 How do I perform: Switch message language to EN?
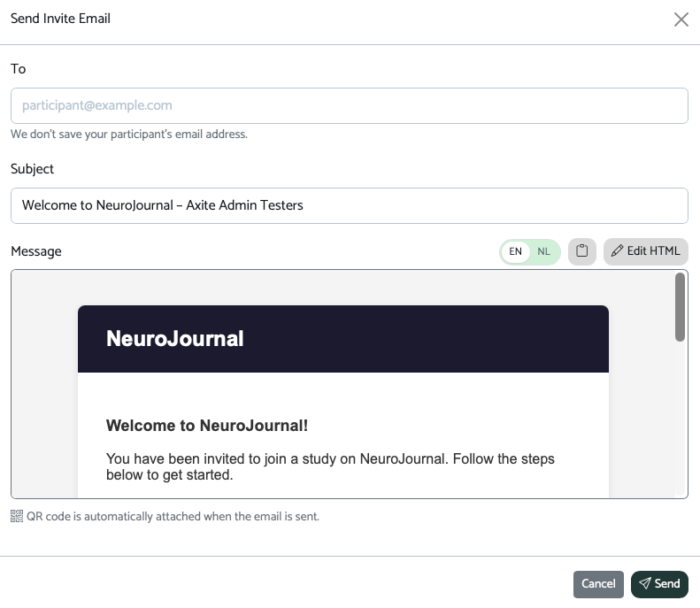pos(515,251)
